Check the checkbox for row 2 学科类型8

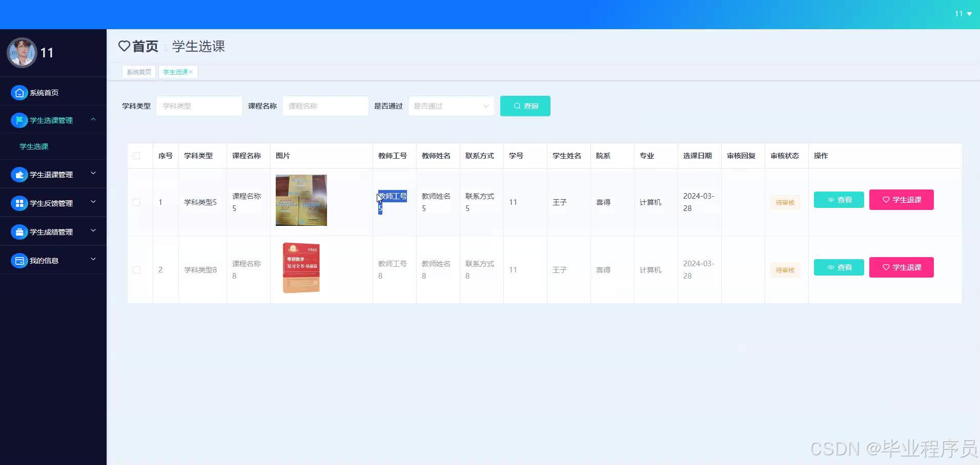click(x=136, y=270)
